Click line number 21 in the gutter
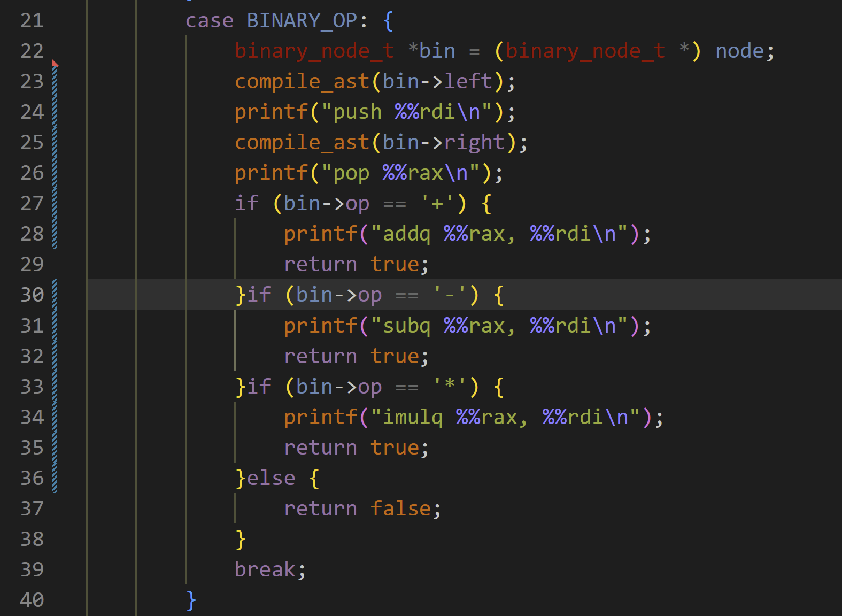 pos(32,20)
